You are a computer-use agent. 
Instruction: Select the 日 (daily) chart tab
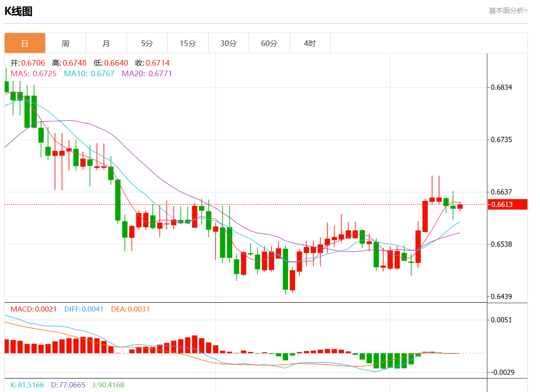coord(25,43)
